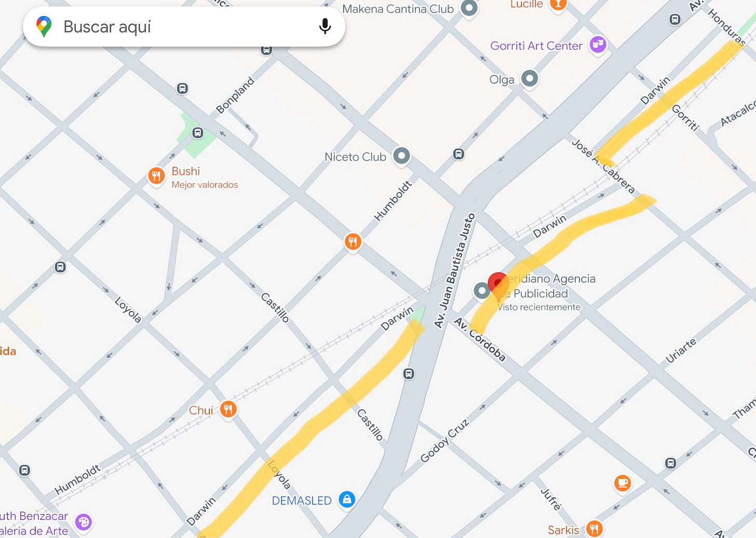Select the Bushi restaurant icon

click(156, 176)
